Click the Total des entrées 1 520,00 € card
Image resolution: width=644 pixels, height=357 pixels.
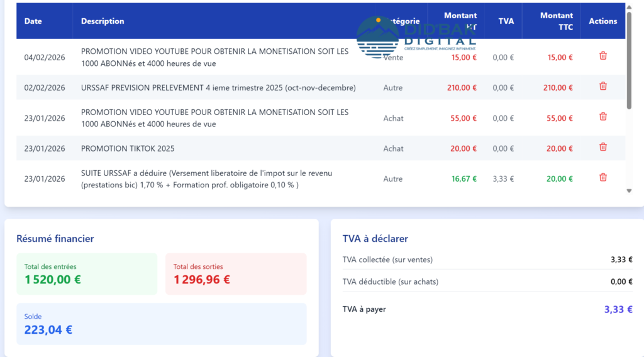tap(87, 274)
